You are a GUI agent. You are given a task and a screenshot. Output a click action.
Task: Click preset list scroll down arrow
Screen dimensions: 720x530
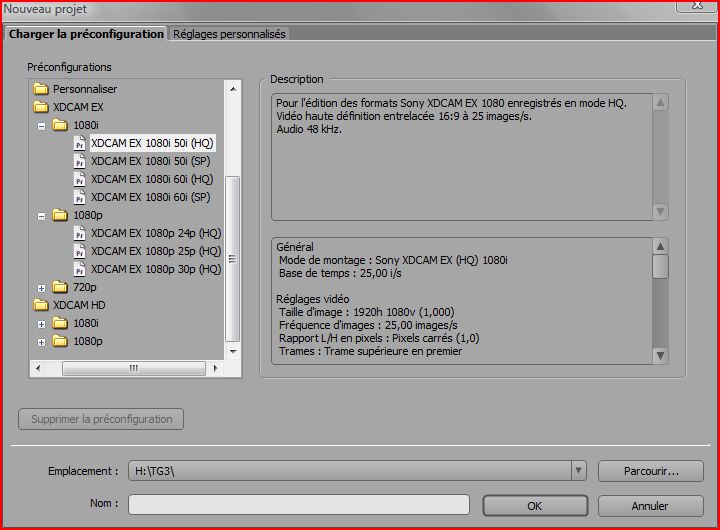coord(233,351)
